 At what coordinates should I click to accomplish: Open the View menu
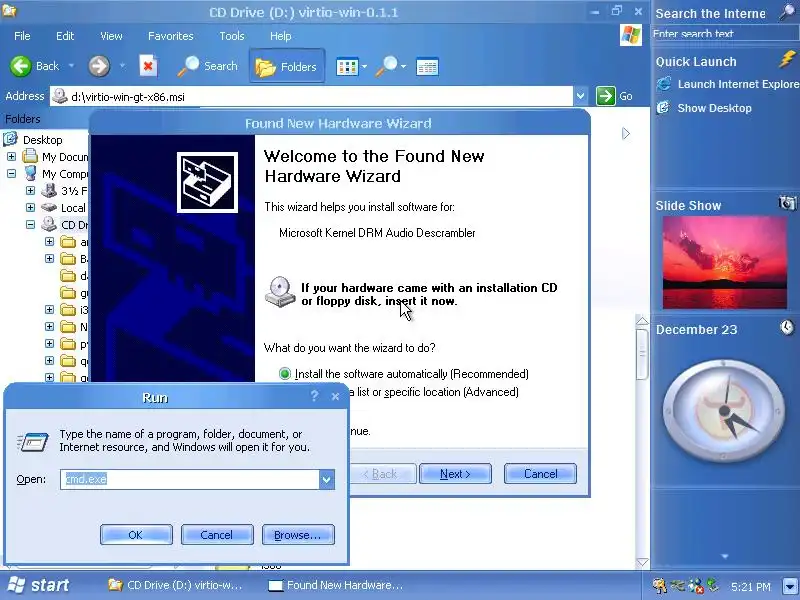pos(111,36)
